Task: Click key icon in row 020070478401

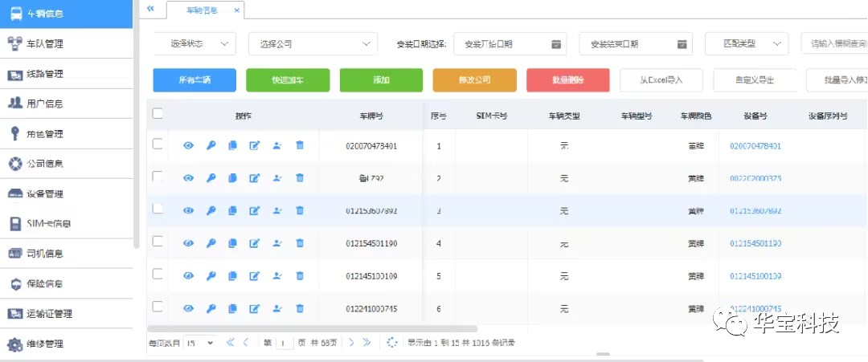Action: pyautogui.click(x=211, y=145)
